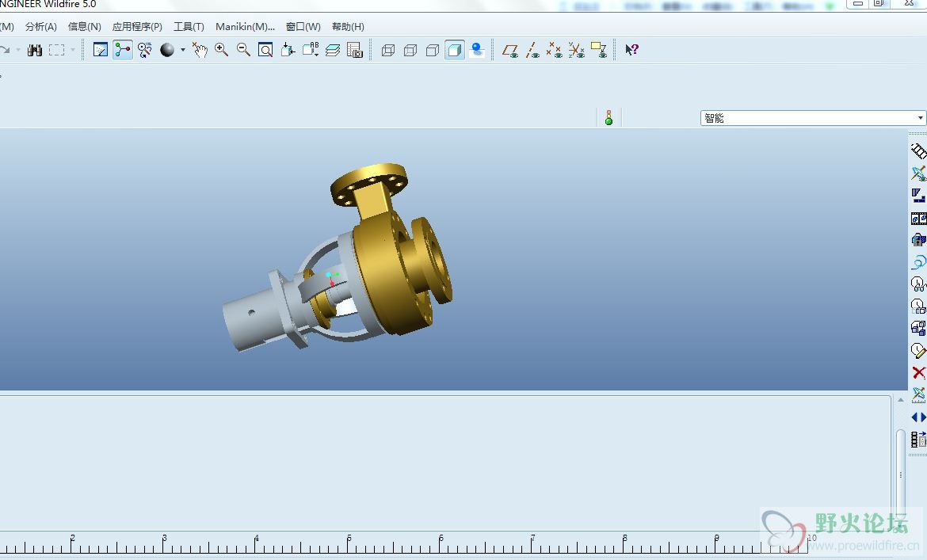Screen dimensions: 927x560
Task: Click the red X delete icon in sidebar
Action: coord(918,372)
